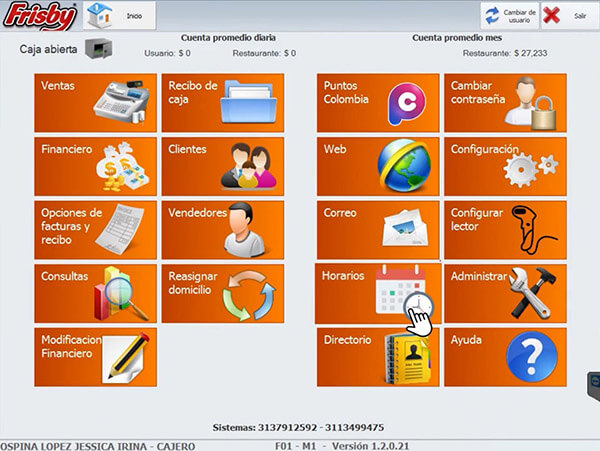Screen dimensions: 600x451
Task: Open the Puntos Colombia tile
Action: (378, 103)
